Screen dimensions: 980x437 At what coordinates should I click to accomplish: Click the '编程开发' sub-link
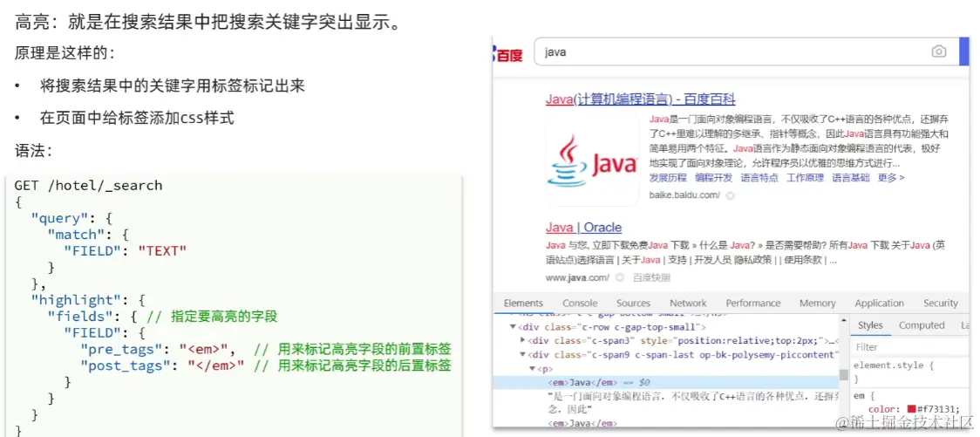[x=714, y=178]
